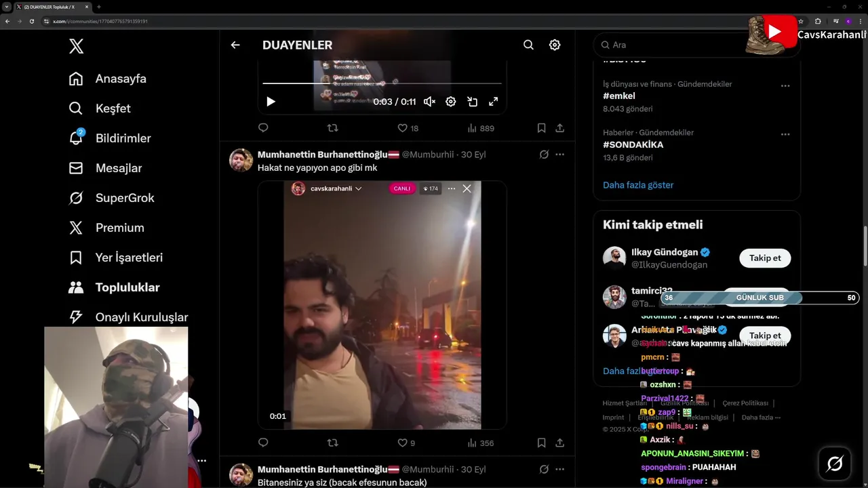The image size is (868, 488).
Task: Follow Ilkay Gündogan with Takip et
Action: pyautogui.click(x=765, y=258)
